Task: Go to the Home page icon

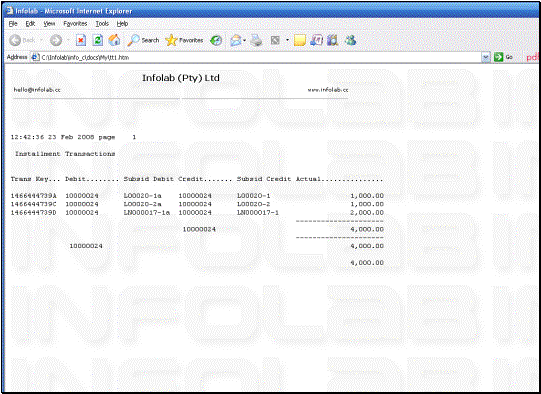Action: tap(114, 41)
